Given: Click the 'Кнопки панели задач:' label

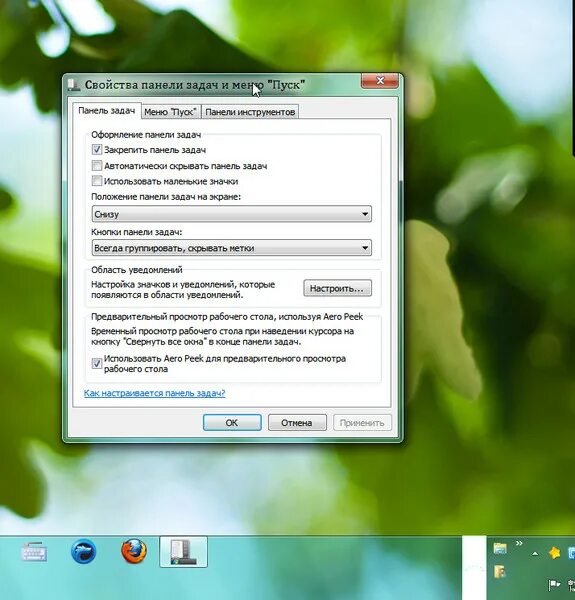Looking at the screenshot, I should [x=137, y=232].
